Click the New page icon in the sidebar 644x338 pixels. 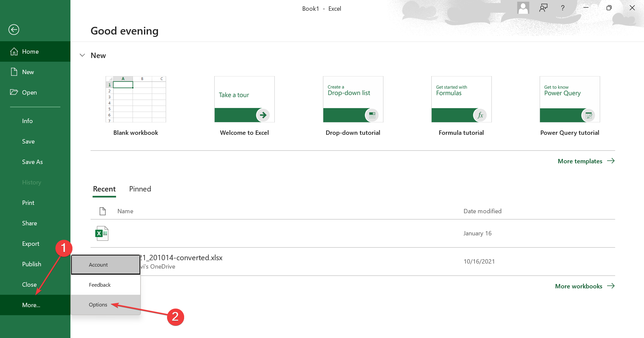(x=14, y=72)
